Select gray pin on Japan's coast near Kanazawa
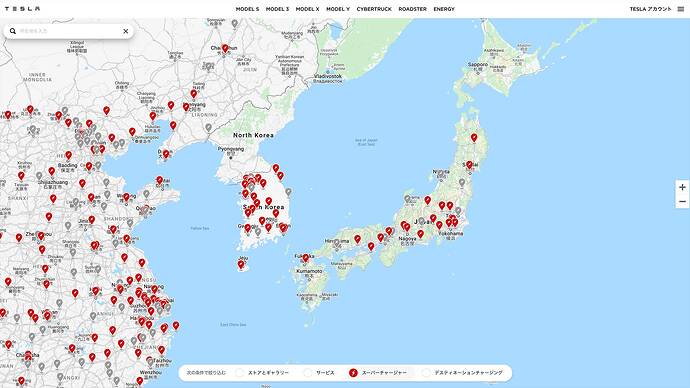This screenshot has height=388, width=690. (407, 199)
